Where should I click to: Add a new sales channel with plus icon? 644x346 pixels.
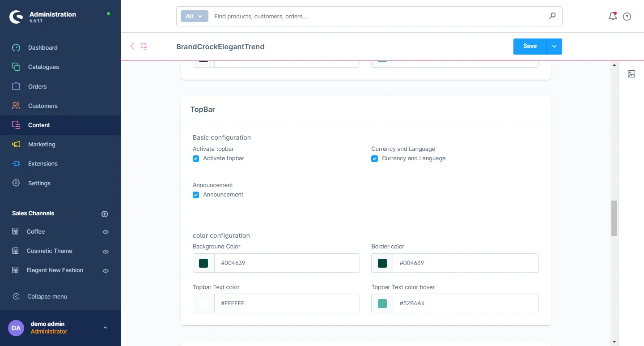tap(105, 214)
